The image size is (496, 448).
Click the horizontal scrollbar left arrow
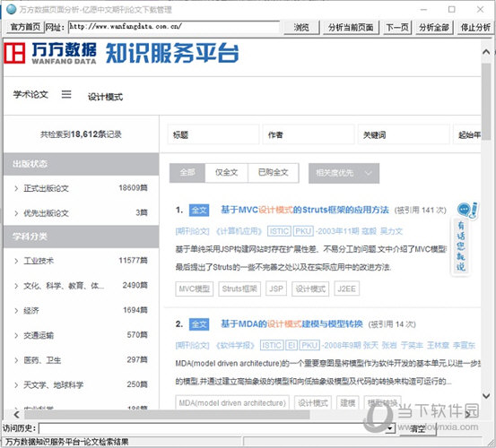17,415
